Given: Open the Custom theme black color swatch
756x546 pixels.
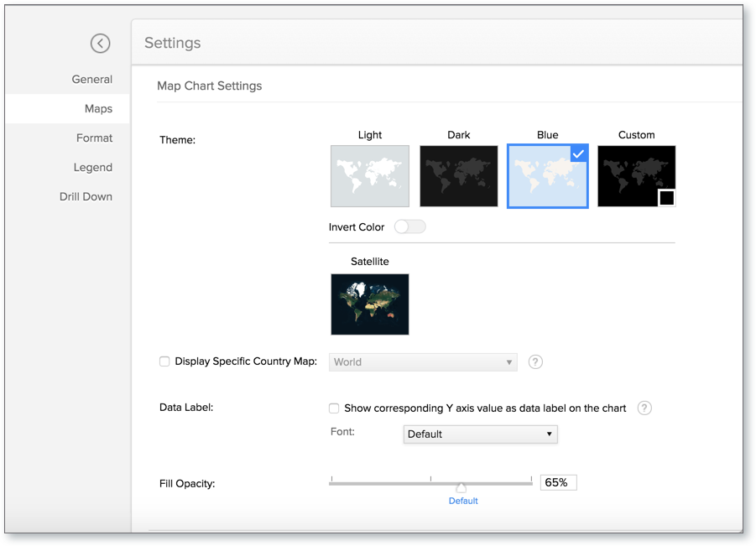Looking at the screenshot, I should 667,198.
